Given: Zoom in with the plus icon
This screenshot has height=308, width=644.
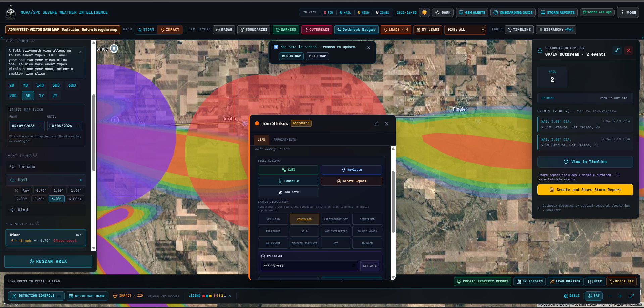Looking at the screenshot, I should pyautogui.click(x=620, y=296).
